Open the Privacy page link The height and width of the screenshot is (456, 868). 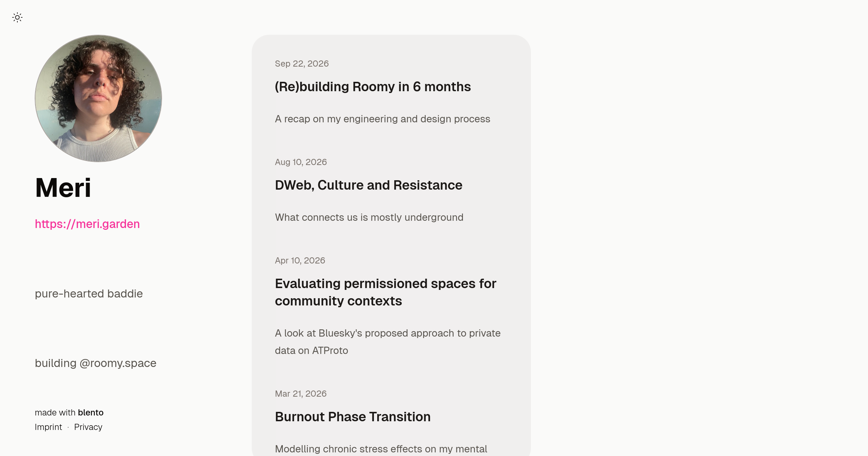pyautogui.click(x=88, y=427)
